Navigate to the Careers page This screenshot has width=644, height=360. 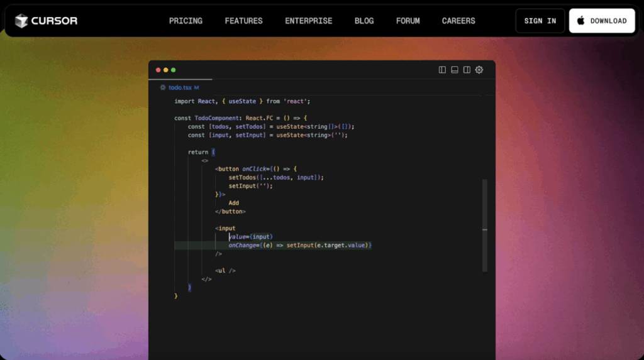458,21
